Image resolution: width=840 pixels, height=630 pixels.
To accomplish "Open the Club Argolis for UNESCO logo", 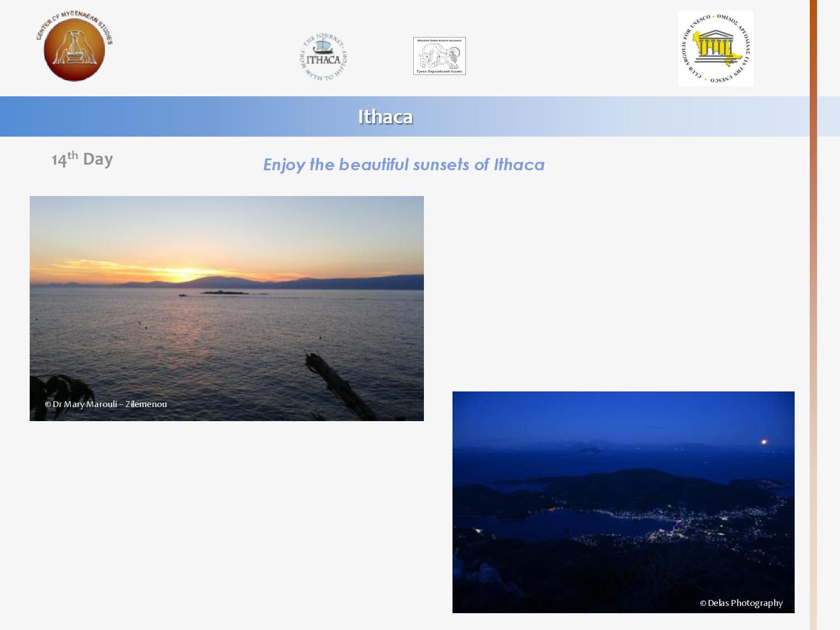I will 715,49.
